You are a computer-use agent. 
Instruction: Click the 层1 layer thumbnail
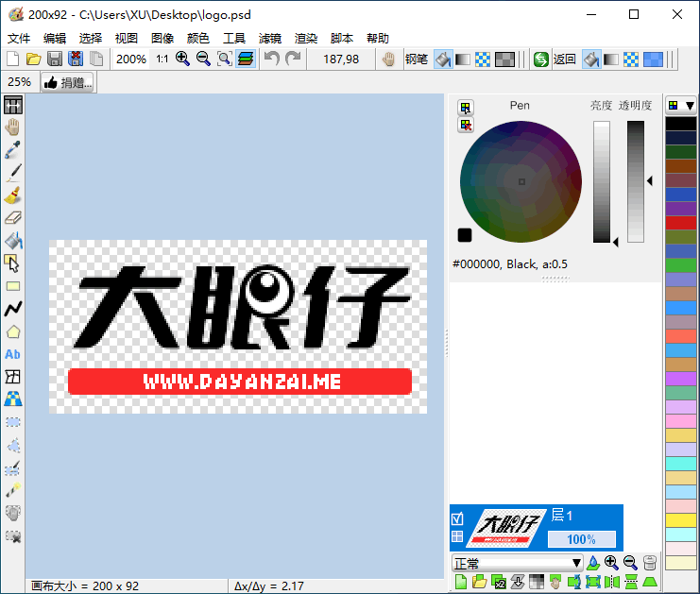coord(506,528)
